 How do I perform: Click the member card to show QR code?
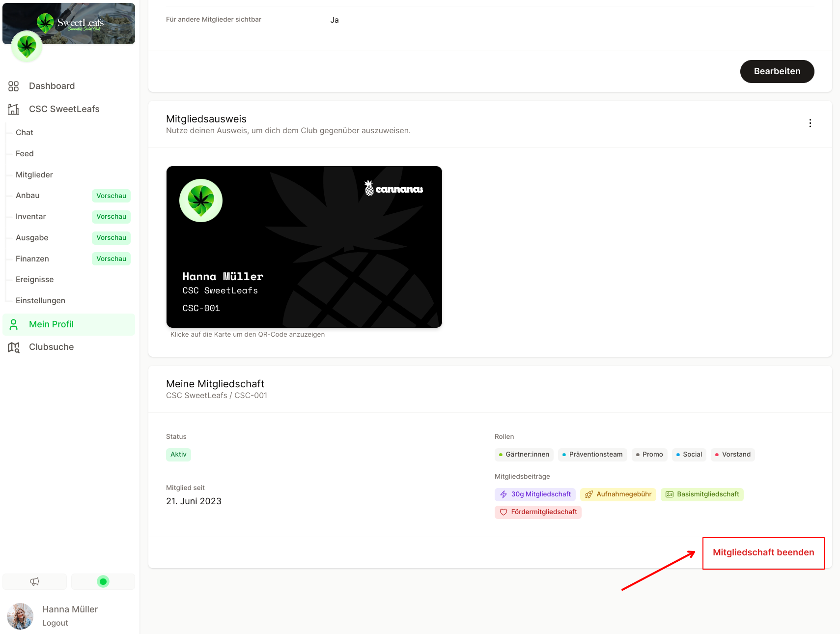(x=304, y=247)
